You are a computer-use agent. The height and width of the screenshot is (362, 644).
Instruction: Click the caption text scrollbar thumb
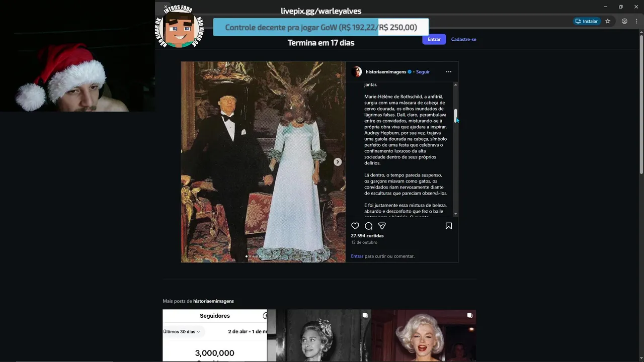click(456, 116)
